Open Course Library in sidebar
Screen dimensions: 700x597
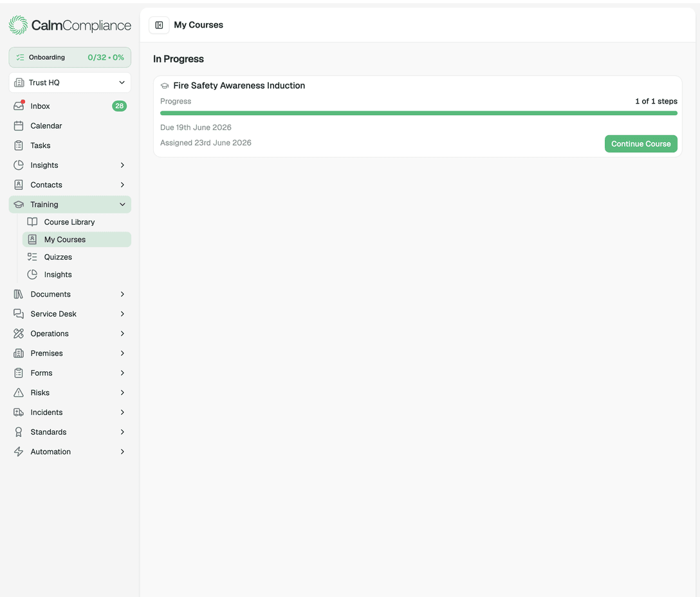tap(77, 222)
